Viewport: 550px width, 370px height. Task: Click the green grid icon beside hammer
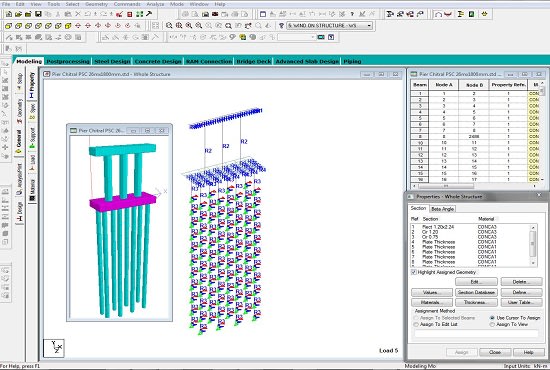click(139, 14)
